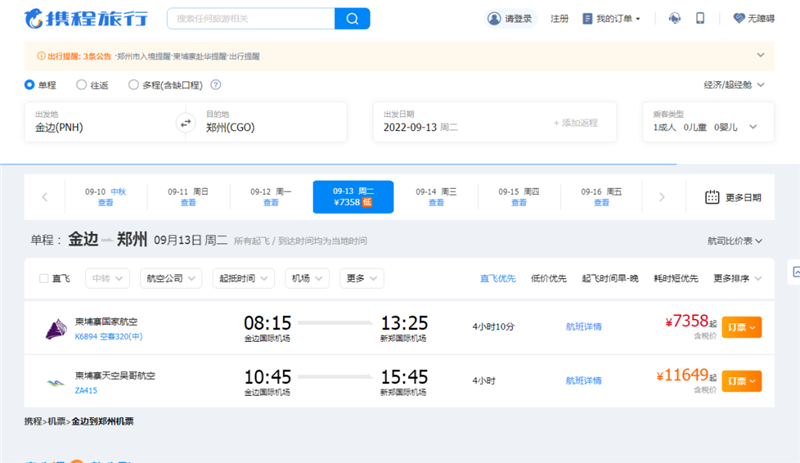Click the Sky Angkor Airlines logo
This screenshot has width=800, height=463.
tap(56, 382)
